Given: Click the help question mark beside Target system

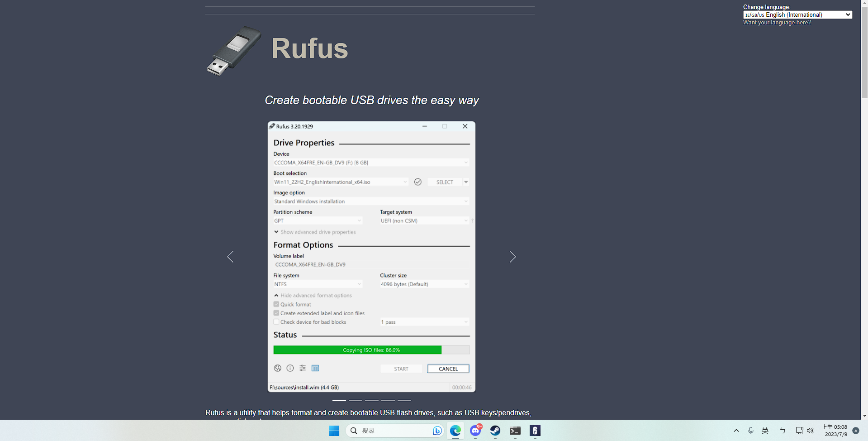Looking at the screenshot, I should (x=472, y=220).
